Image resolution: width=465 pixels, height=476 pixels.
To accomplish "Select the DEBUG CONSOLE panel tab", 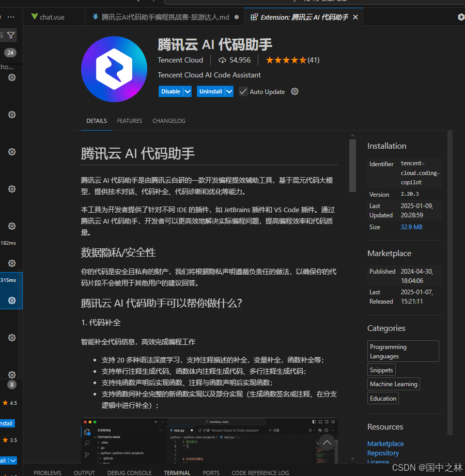I will [129, 473].
